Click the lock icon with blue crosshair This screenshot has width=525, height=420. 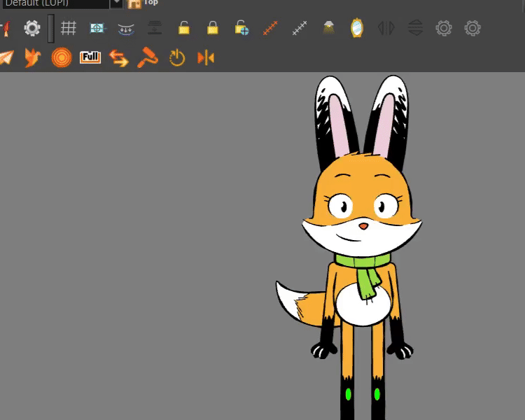pyautogui.click(x=241, y=29)
